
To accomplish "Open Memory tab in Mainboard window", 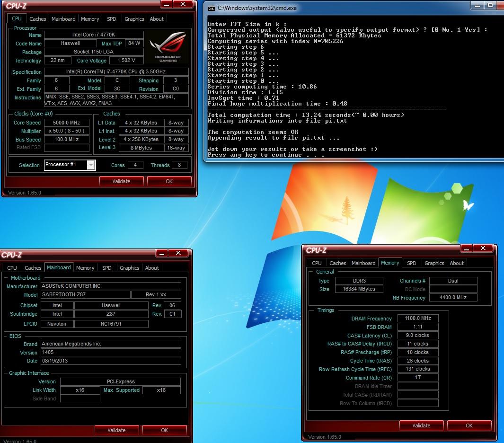I will [85, 268].
